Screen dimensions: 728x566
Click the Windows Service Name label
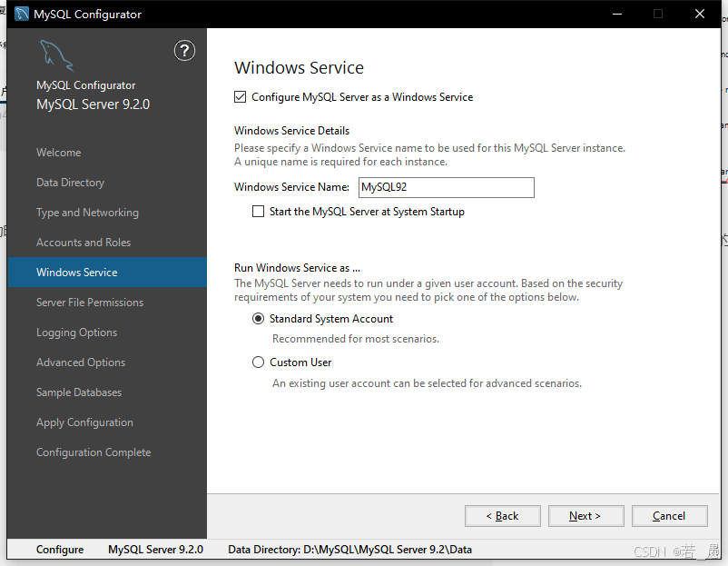[x=291, y=187]
